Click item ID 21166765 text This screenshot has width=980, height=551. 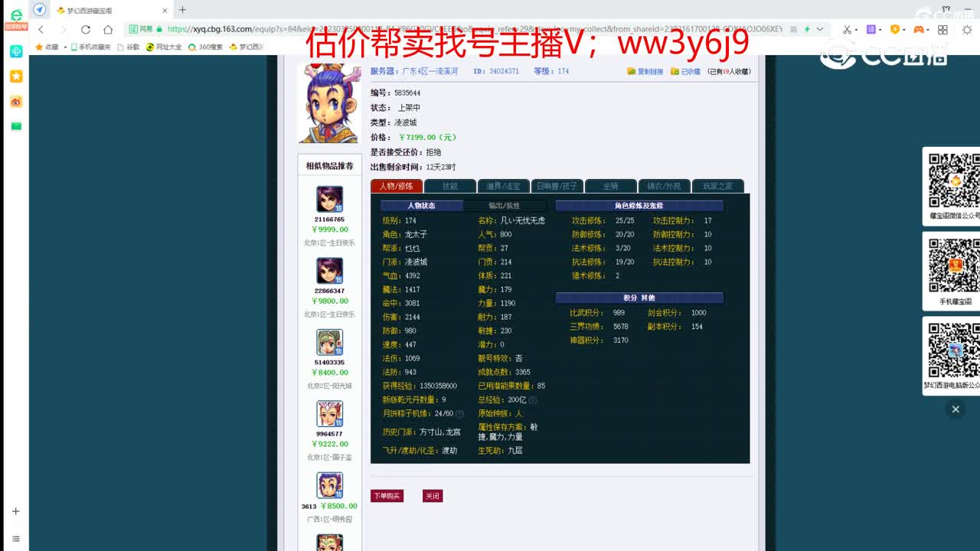click(x=329, y=220)
